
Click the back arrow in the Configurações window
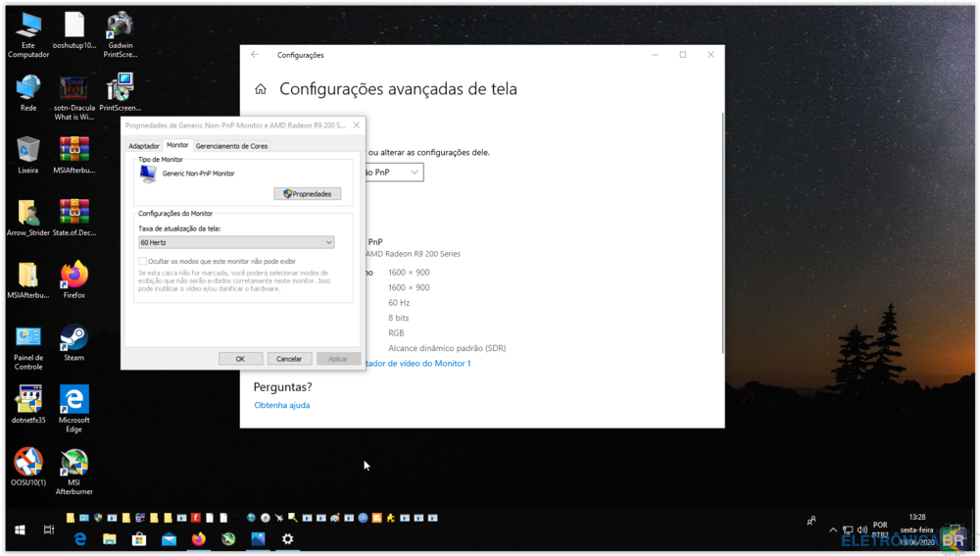(x=255, y=55)
